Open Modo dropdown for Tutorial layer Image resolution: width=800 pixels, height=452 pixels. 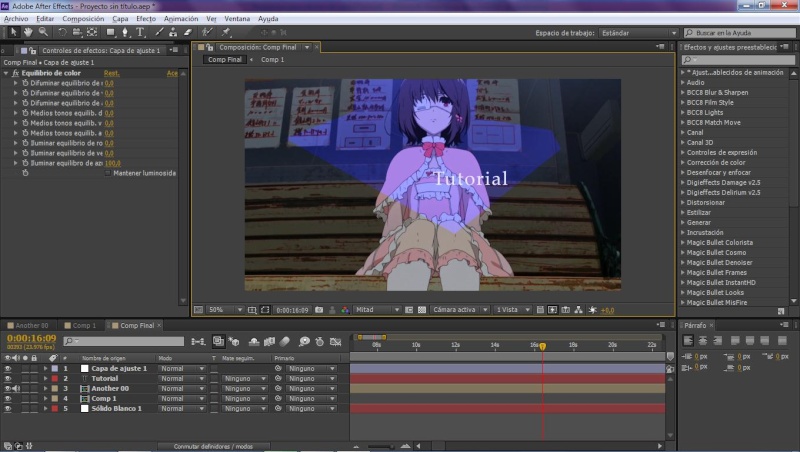[183, 379]
